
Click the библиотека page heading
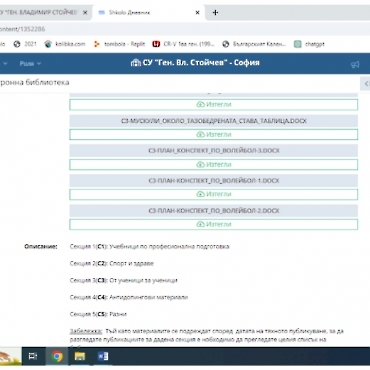coord(35,82)
